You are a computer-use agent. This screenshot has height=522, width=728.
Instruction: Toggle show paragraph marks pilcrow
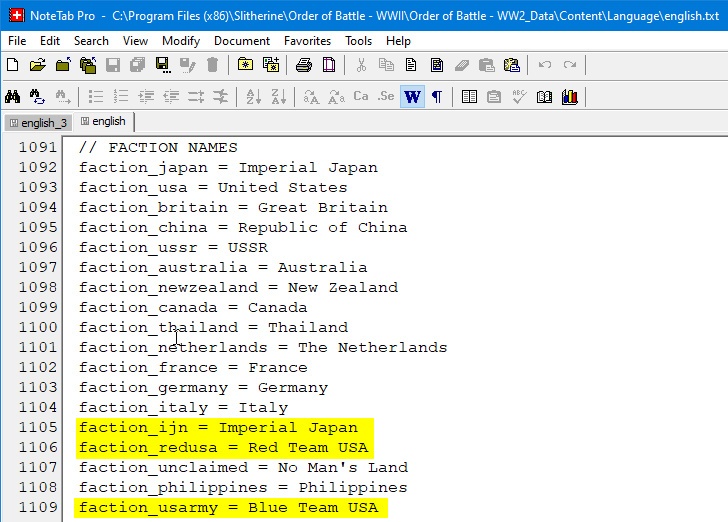(x=436, y=97)
